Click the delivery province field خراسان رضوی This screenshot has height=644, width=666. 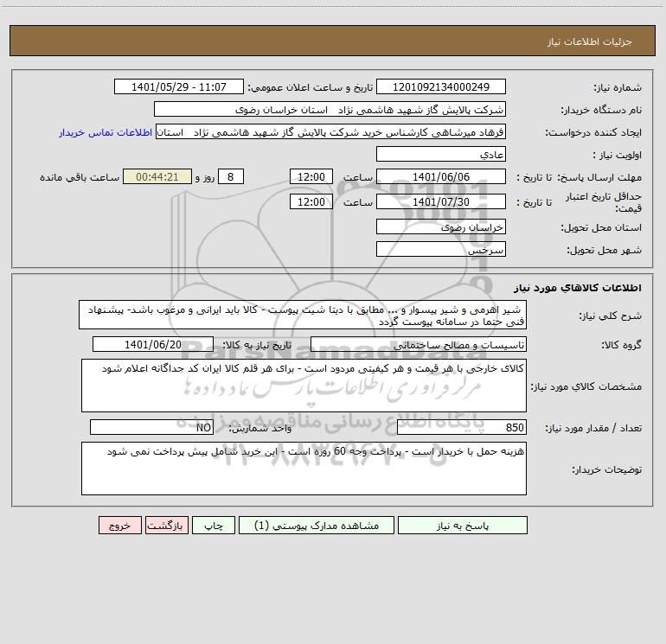click(441, 227)
